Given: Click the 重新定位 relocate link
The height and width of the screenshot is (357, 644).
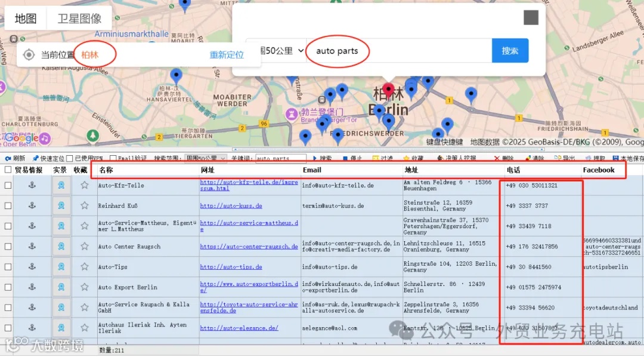Looking at the screenshot, I should pyautogui.click(x=227, y=55).
